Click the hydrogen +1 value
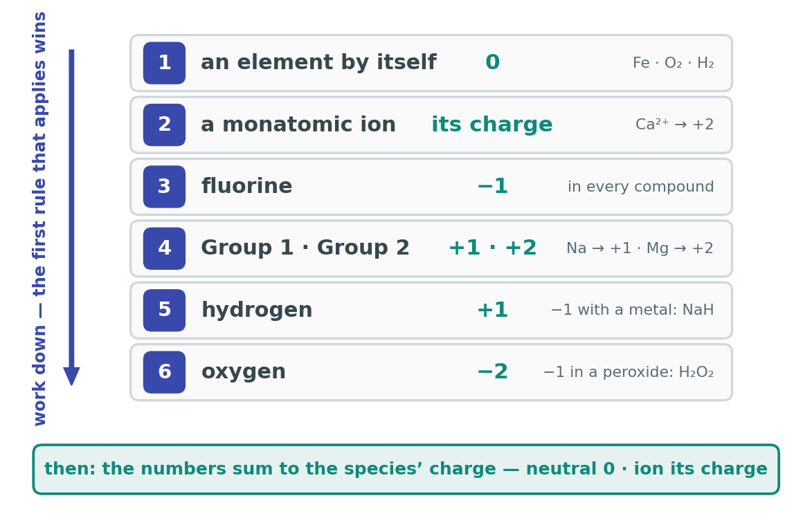The height and width of the screenshot is (525, 812). tap(492, 311)
